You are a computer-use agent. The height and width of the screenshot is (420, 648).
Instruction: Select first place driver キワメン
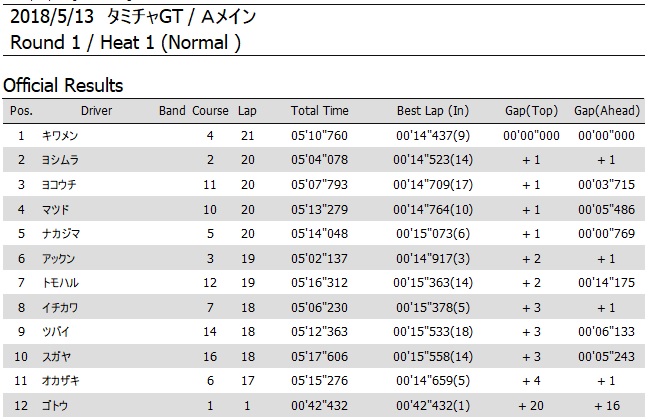click(x=60, y=136)
